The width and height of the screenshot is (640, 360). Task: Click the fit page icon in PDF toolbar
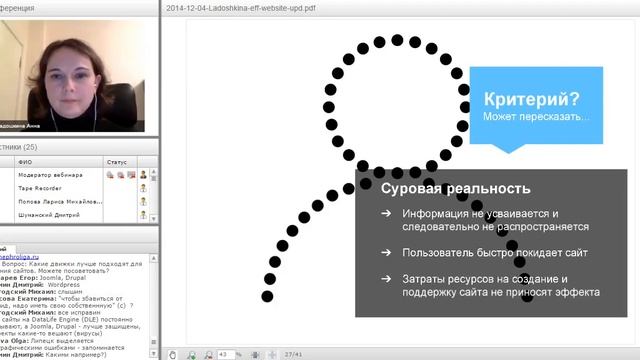256,355
